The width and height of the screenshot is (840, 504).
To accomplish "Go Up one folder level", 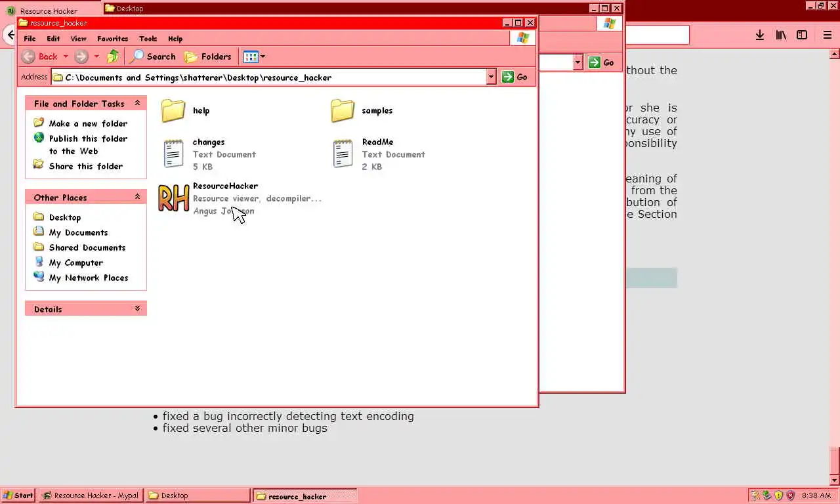I will click(114, 56).
